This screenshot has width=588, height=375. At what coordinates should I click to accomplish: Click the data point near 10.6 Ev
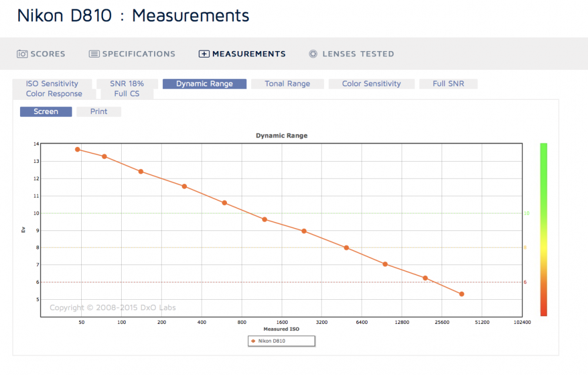pyautogui.click(x=224, y=203)
